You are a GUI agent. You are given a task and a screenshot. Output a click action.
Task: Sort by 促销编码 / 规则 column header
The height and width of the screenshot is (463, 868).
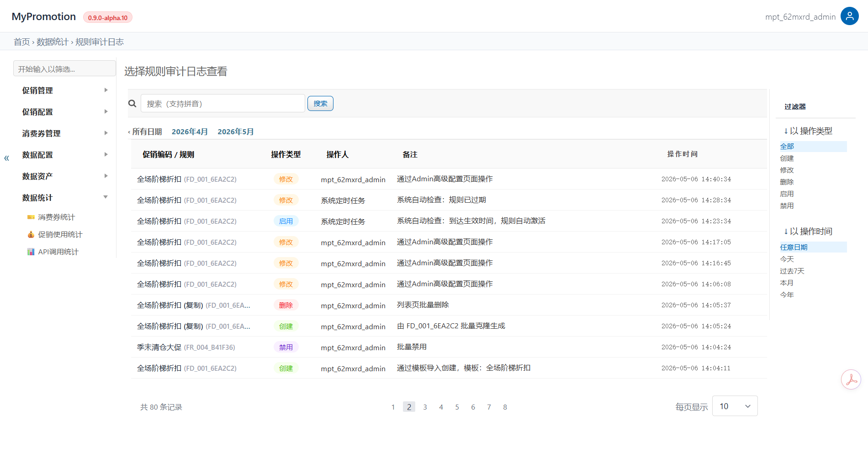168,155
